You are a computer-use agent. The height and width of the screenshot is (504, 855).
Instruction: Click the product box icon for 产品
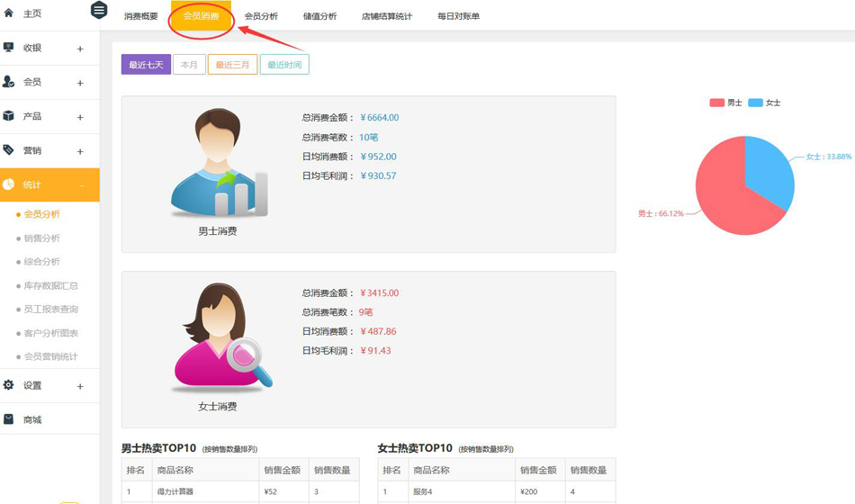pos(9,116)
